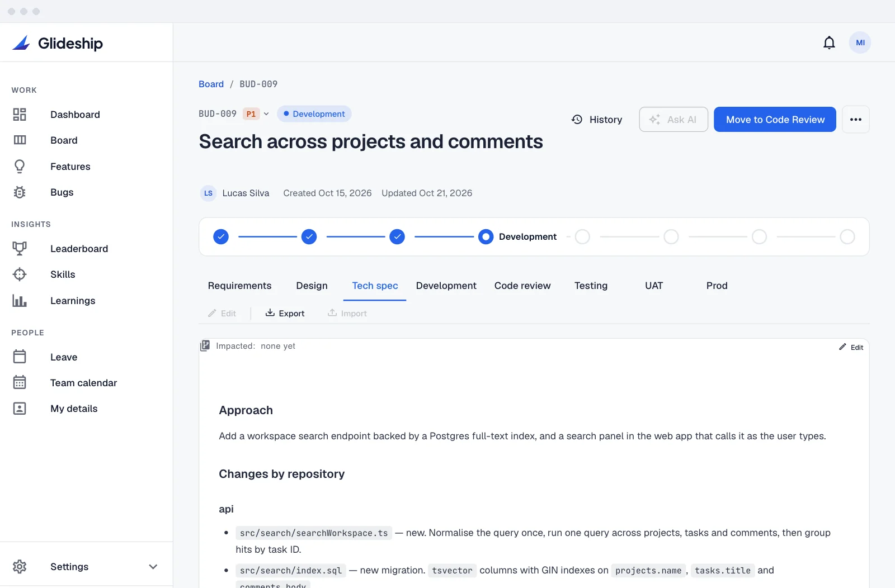Go back via the Board breadcrumb link
Image resolution: width=895 pixels, height=588 pixels.
click(x=211, y=84)
